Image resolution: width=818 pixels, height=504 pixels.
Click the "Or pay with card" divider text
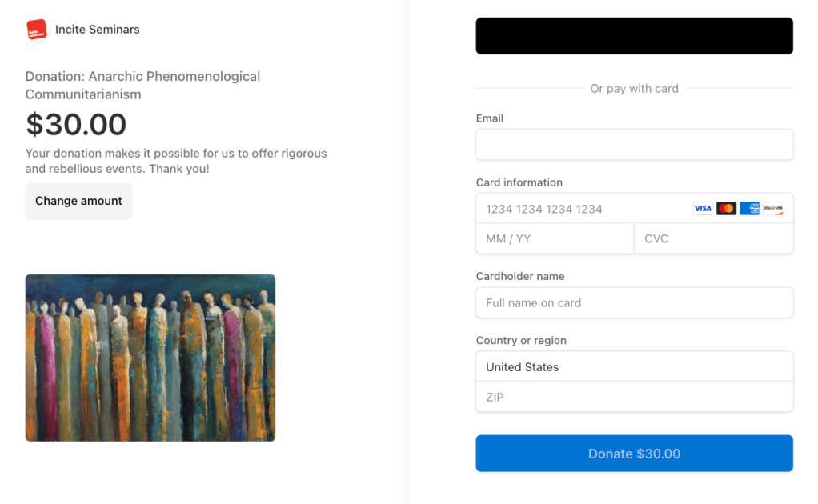tap(634, 89)
